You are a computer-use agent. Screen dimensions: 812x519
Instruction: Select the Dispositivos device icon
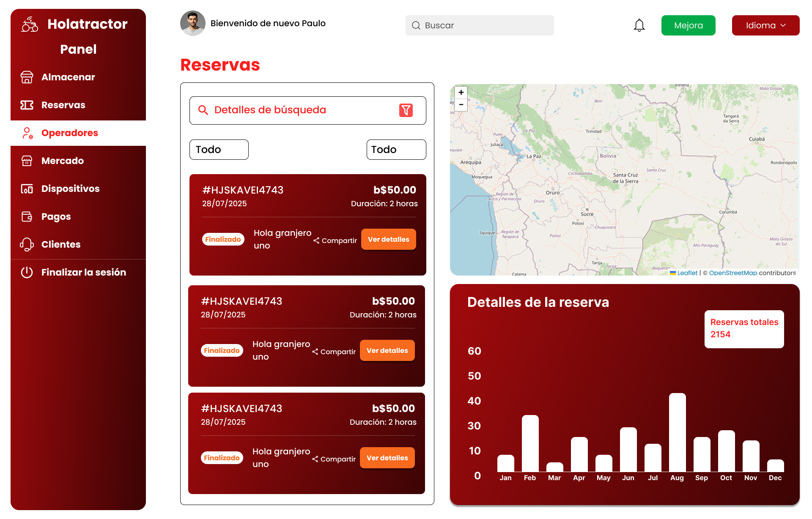(27, 188)
